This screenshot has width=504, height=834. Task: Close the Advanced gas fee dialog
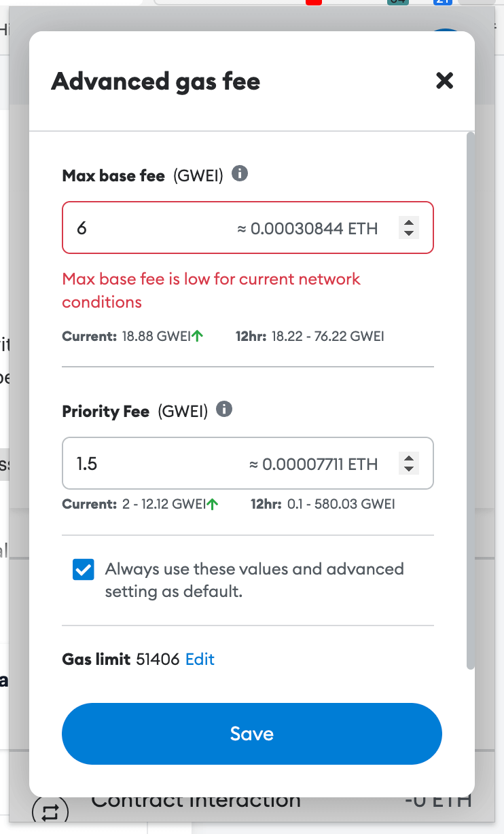pyautogui.click(x=444, y=81)
